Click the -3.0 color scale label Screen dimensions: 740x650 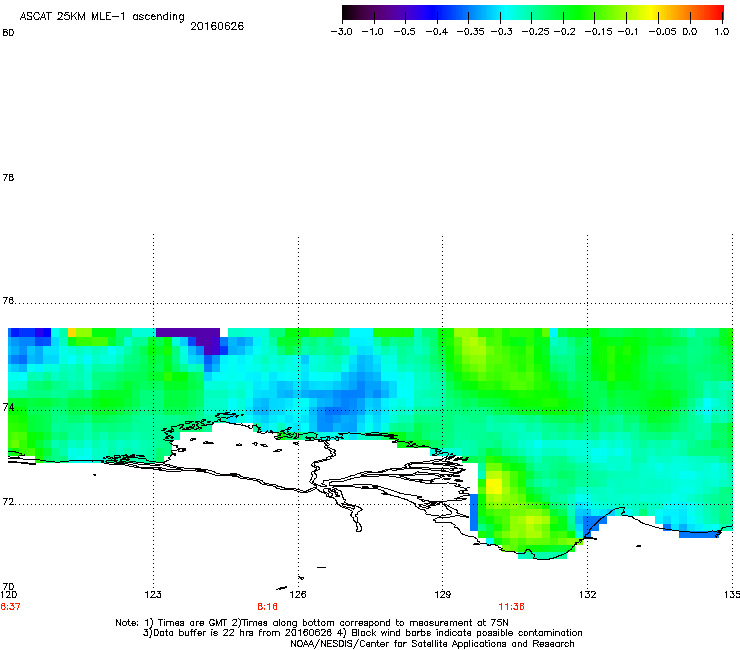pyautogui.click(x=341, y=32)
